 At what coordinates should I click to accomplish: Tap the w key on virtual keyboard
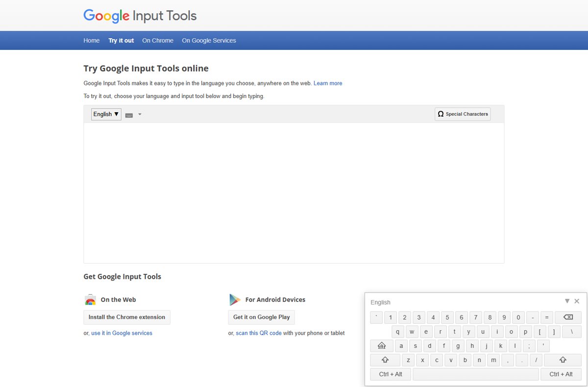412,332
